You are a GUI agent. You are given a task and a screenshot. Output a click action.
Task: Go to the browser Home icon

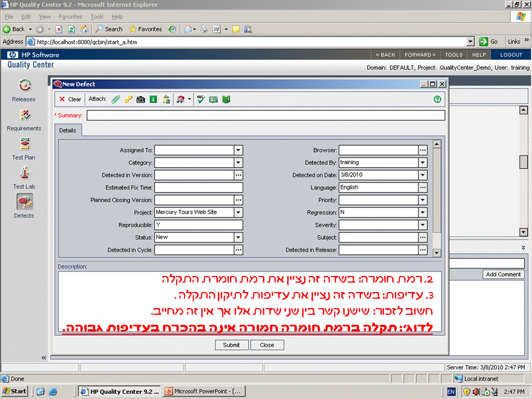tap(84, 29)
